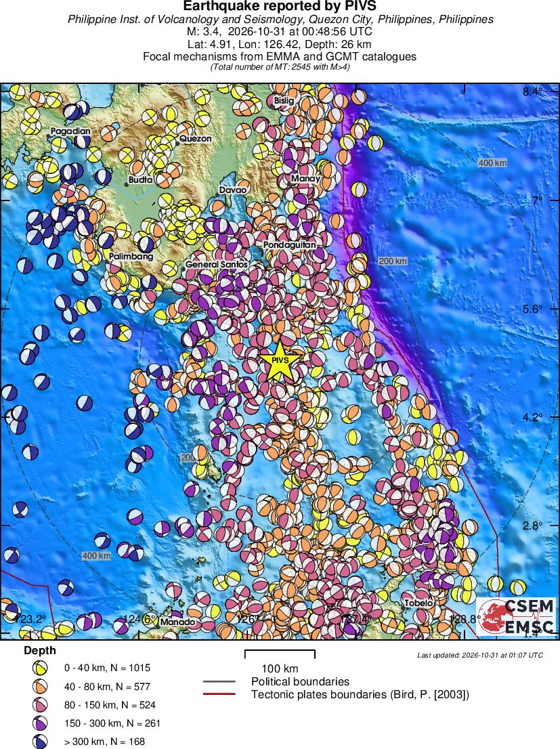
Task: Click the 100 km scale bar
Action: [280, 654]
